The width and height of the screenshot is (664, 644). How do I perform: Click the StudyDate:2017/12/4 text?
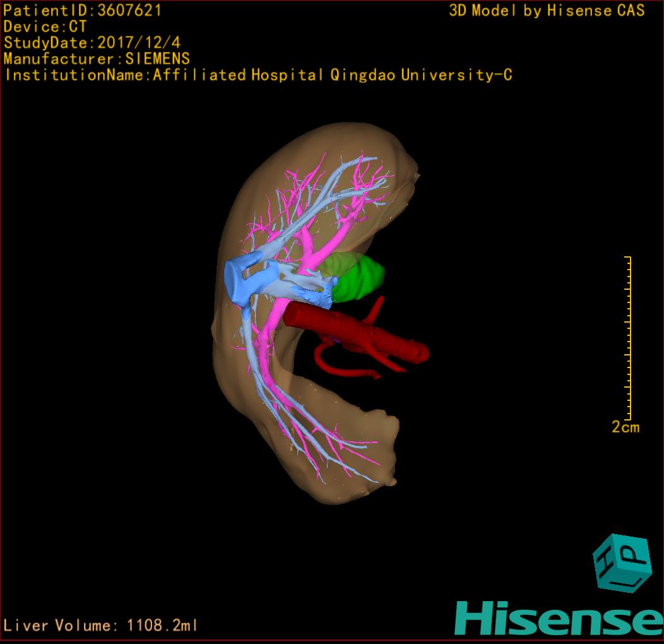tap(92, 43)
